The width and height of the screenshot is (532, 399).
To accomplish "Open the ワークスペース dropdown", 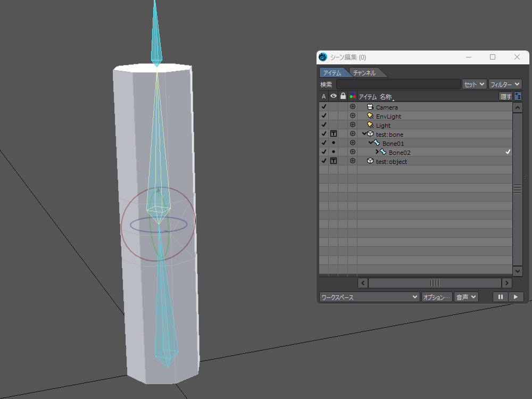I will click(x=369, y=297).
